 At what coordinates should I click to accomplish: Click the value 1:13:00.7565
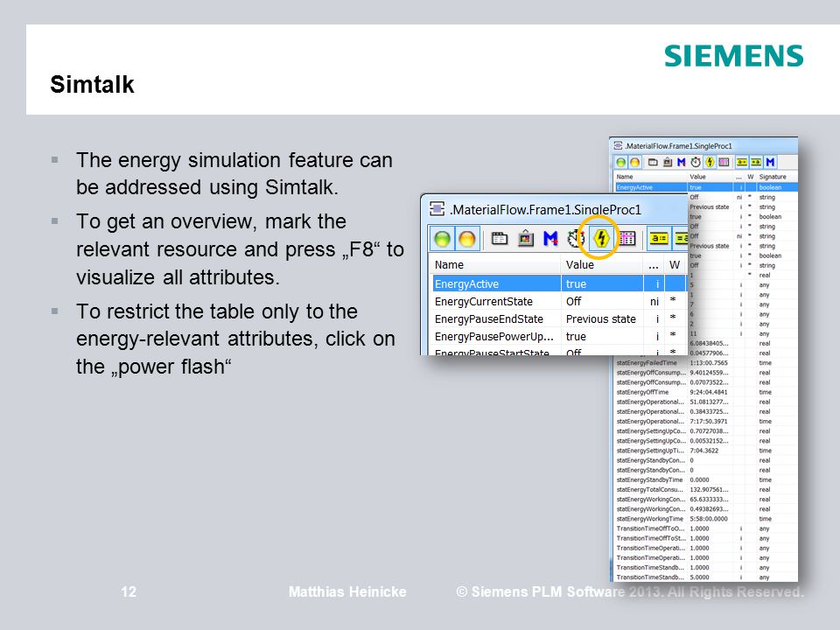pyautogui.click(x=709, y=362)
